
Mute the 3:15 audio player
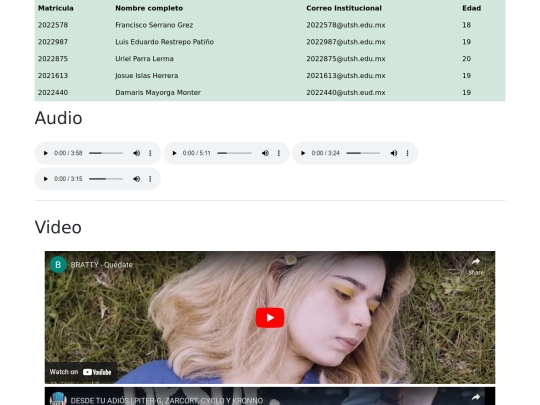(x=136, y=179)
